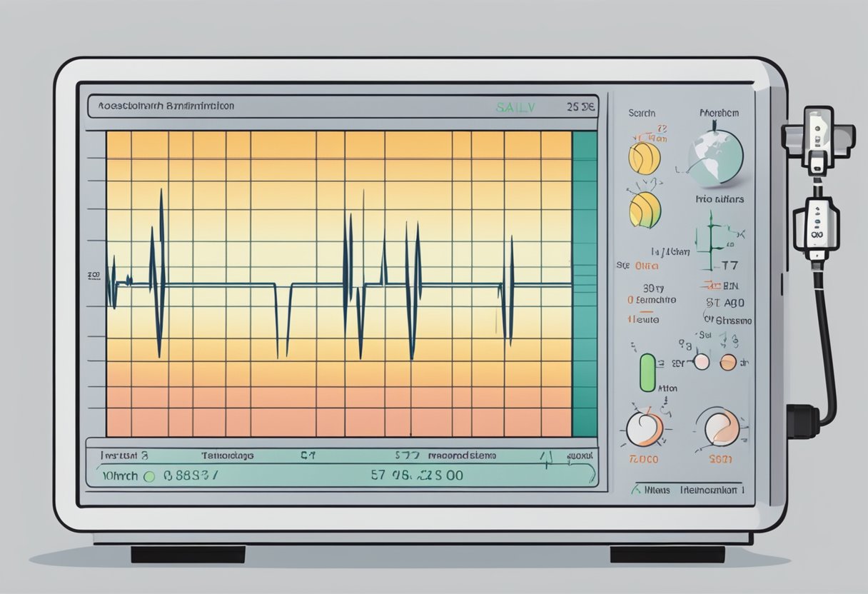Turn the left rotary dial above the orange label
The width and height of the screenshot is (868, 594).
(645, 428)
